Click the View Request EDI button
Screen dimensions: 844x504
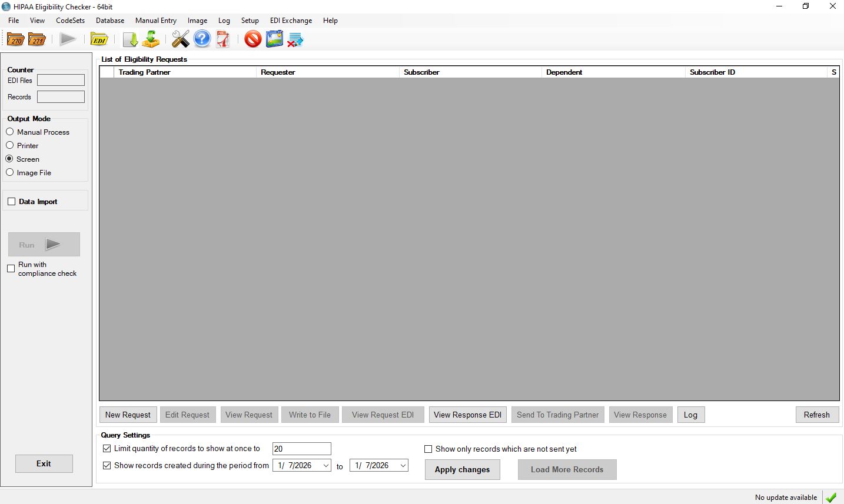(383, 415)
